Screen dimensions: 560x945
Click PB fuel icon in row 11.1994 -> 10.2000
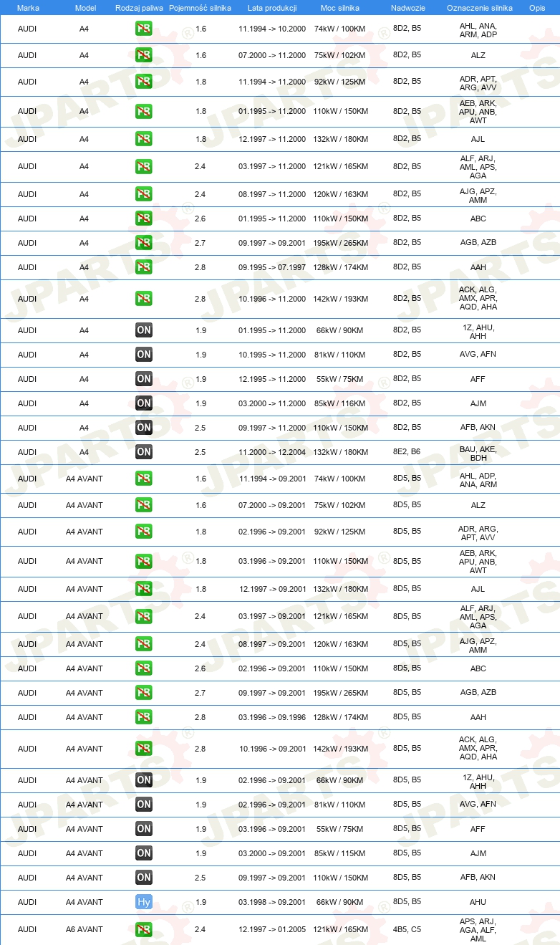(x=144, y=29)
